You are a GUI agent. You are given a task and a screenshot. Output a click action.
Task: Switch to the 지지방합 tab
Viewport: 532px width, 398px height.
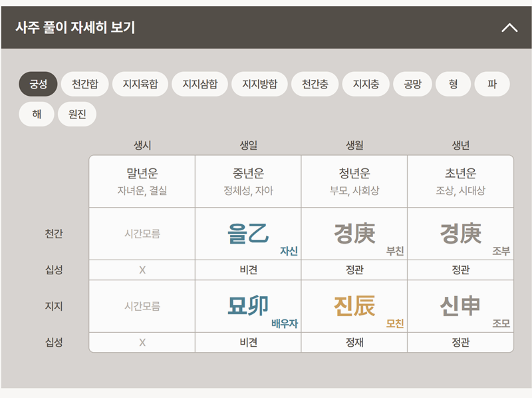coord(259,84)
